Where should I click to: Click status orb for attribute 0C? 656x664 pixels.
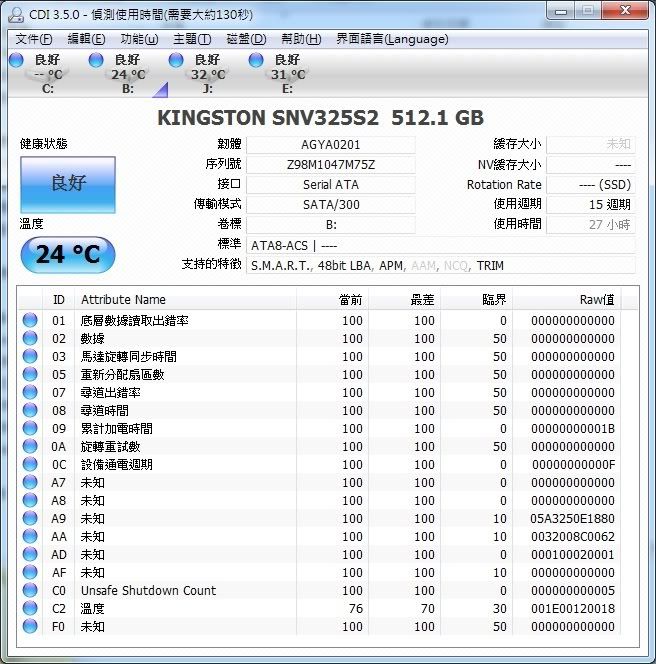click(x=30, y=464)
